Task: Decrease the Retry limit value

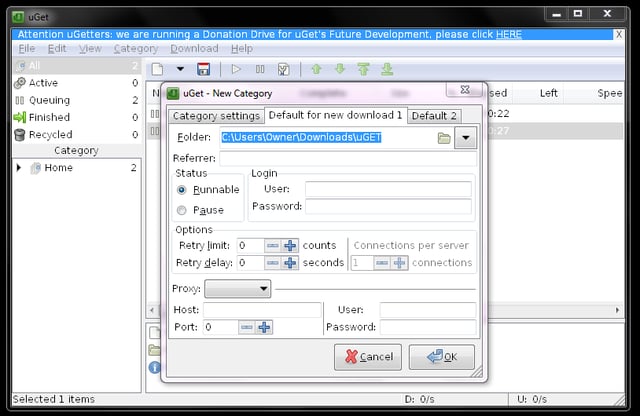Action: tap(273, 245)
